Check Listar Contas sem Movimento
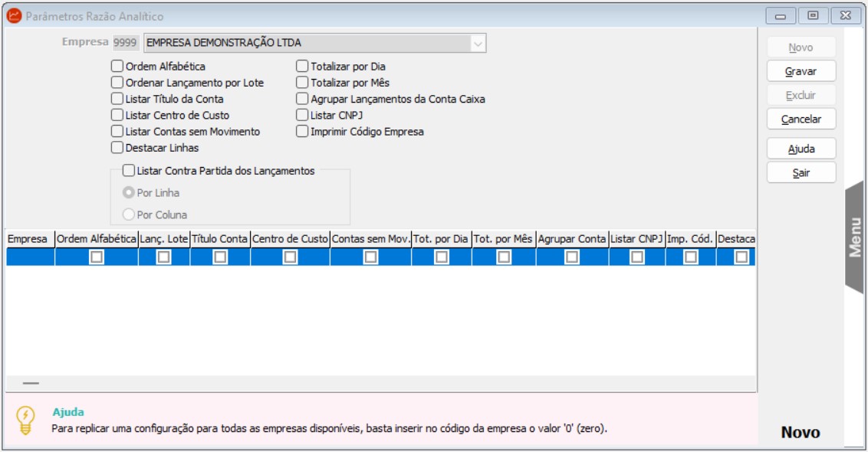Image resolution: width=868 pixels, height=452 pixels. click(117, 132)
